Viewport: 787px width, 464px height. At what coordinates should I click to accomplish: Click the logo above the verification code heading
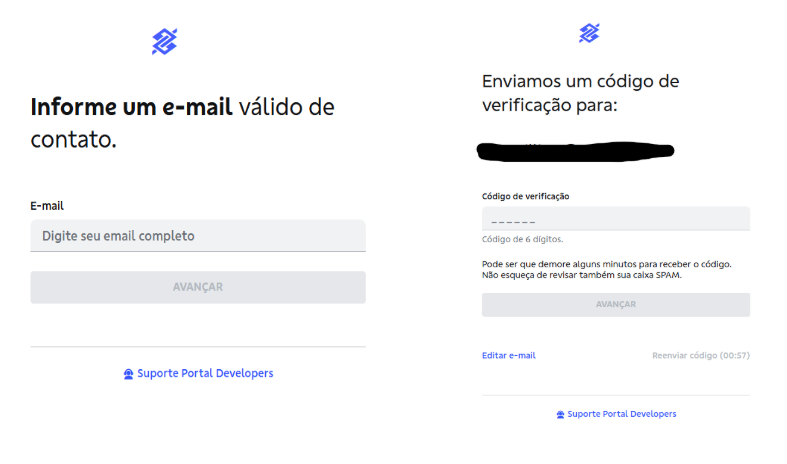click(589, 33)
